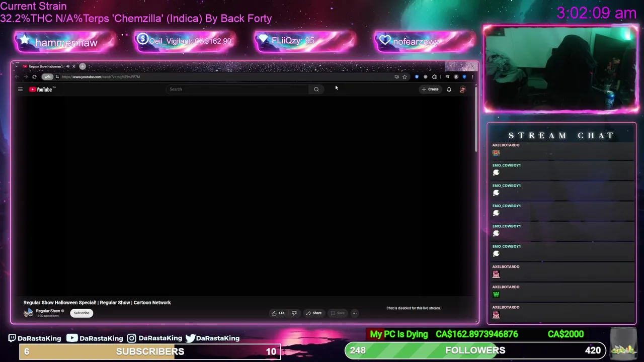Image resolution: width=644 pixels, height=362 pixels.
Task: Reload the page with the browser refresh icon
Action: [34, 77]
